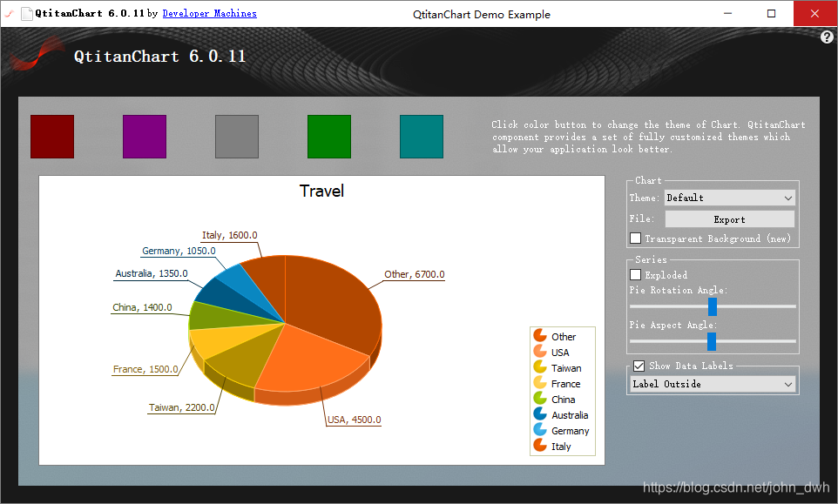Click the China legend pie icon
Viewport: 838px width, 504px height.
[x=540, y=399]
